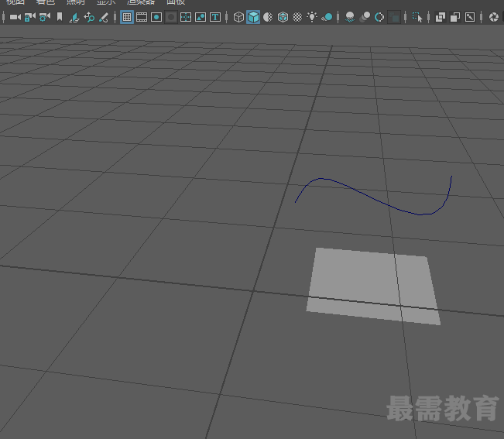Screen dimensions: 504x439
Task: Click the Select Camera icon
Action: point(15,17)
